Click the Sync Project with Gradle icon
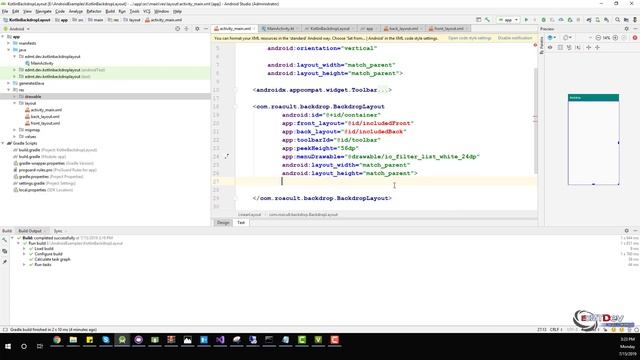This screenshot has height=360, width=640. coord(589,20)
